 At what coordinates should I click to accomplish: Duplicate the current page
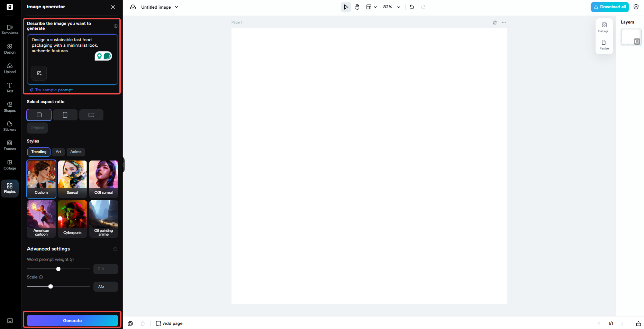(495, 22)
